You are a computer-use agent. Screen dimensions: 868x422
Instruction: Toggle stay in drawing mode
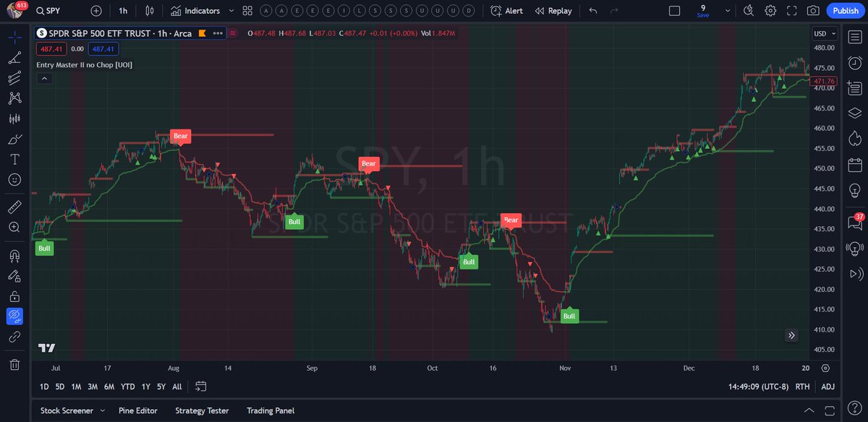14,276
